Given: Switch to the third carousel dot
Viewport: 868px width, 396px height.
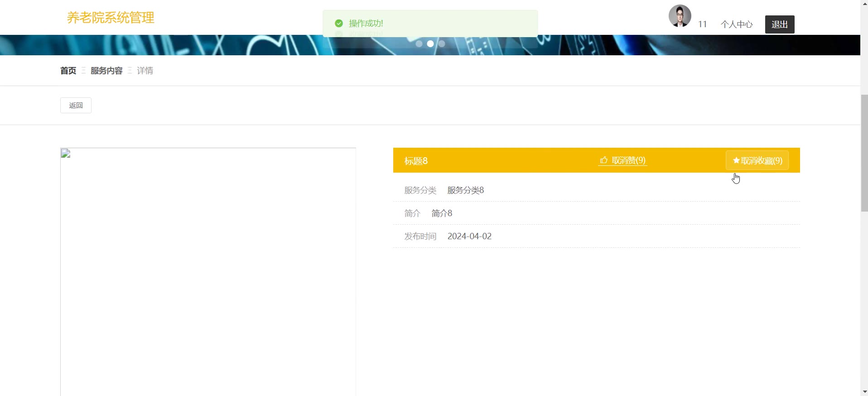Looking at the screenshot, I should pos(442,44).
